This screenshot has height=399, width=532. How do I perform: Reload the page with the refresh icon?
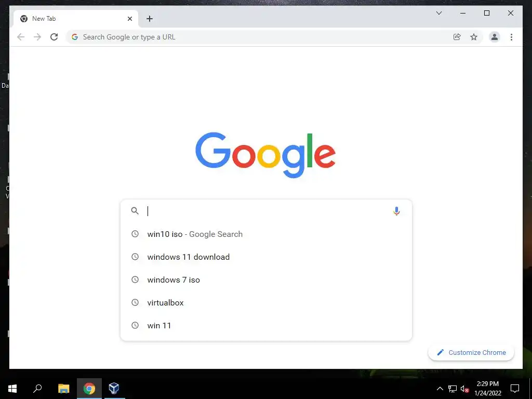54,37
